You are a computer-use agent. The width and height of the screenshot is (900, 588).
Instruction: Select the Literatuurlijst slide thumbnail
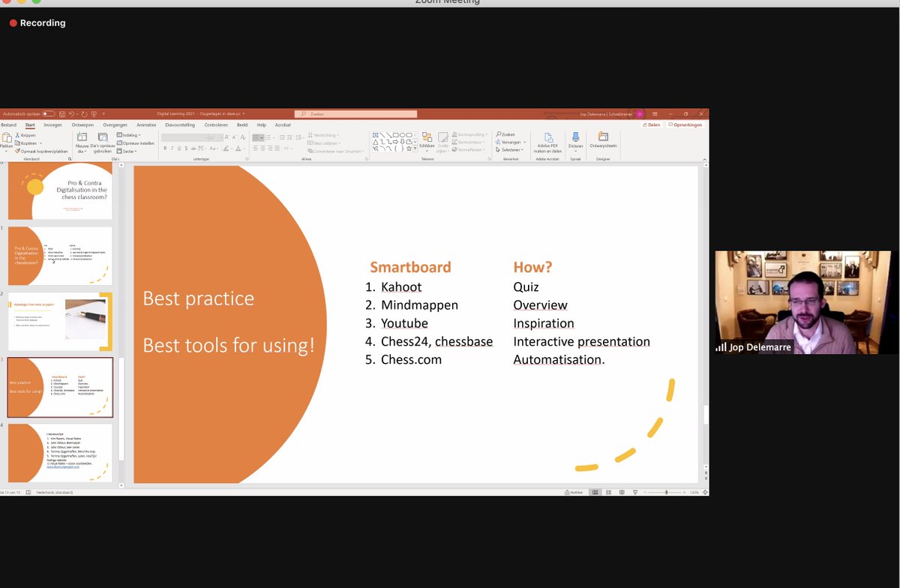tap(60, 453)
